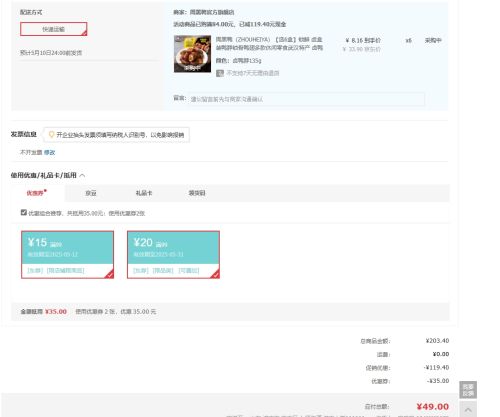Toggle the 优惠组合推荐 checkbox
500x417 pixels.
coord(24,212)
